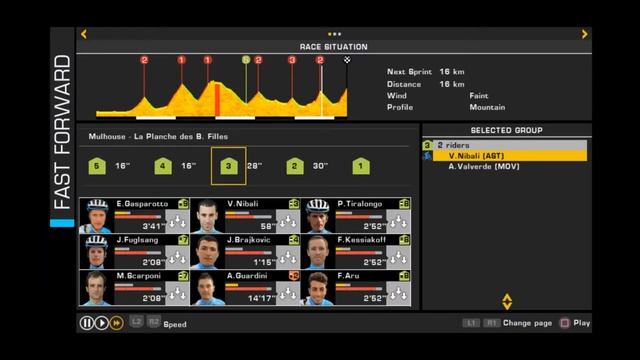Click E.Gasparotto's green group badge
The width and height of the screenshot is (640, 360).
coord(183,204)
